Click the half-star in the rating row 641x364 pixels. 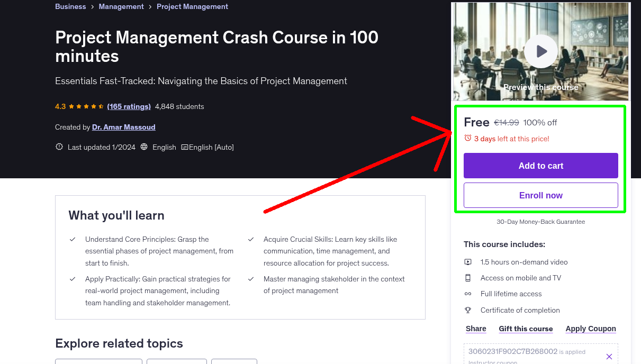101,106
